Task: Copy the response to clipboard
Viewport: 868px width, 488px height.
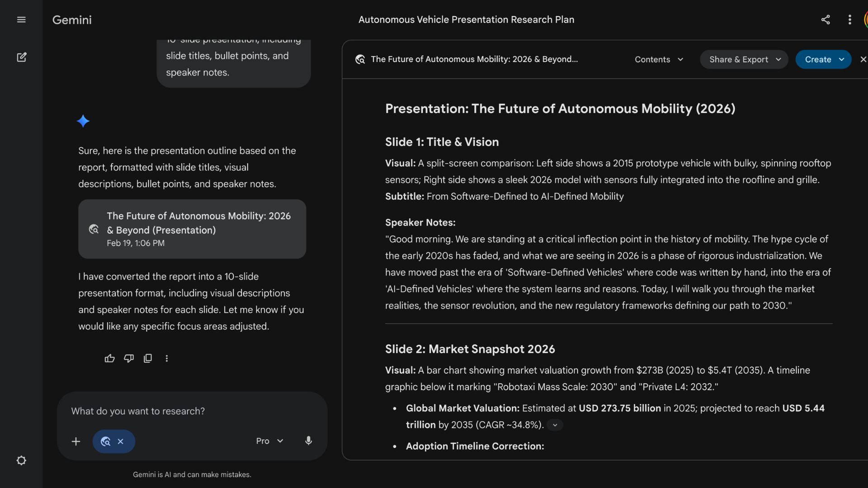Action: (148, 358)
